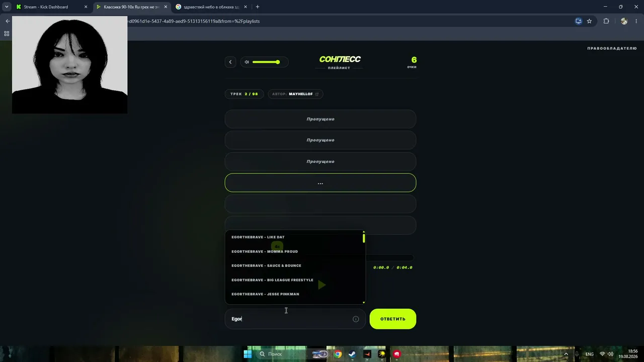
Task: Click the active attempt row showing three dots
Action: [x=320, y=183]
